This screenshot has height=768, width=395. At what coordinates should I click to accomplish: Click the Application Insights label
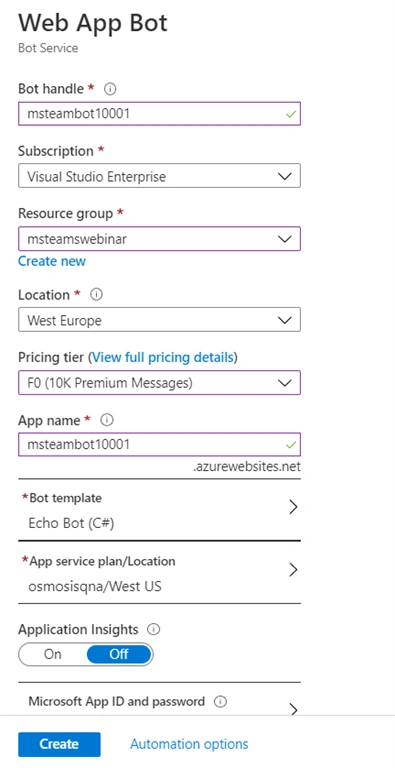click(x=78, y=629)
